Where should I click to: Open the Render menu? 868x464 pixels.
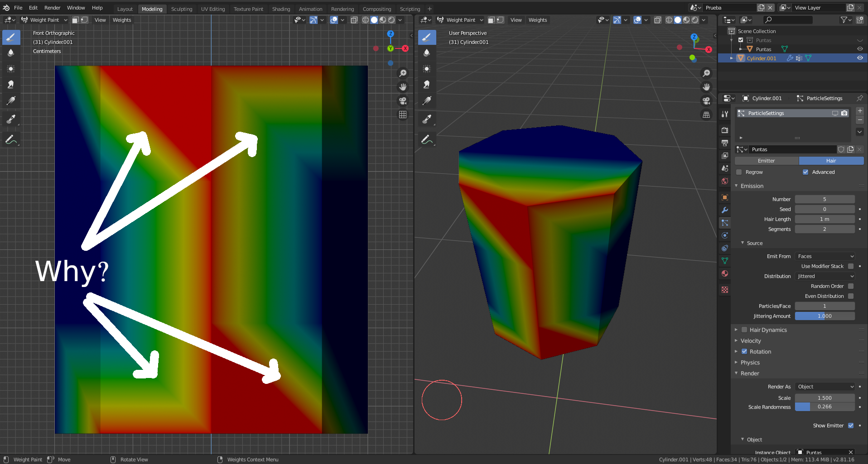point(52,8)
